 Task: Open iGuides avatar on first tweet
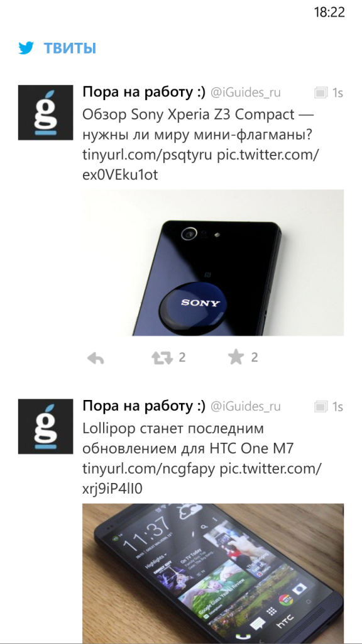(x=45, y=113)
